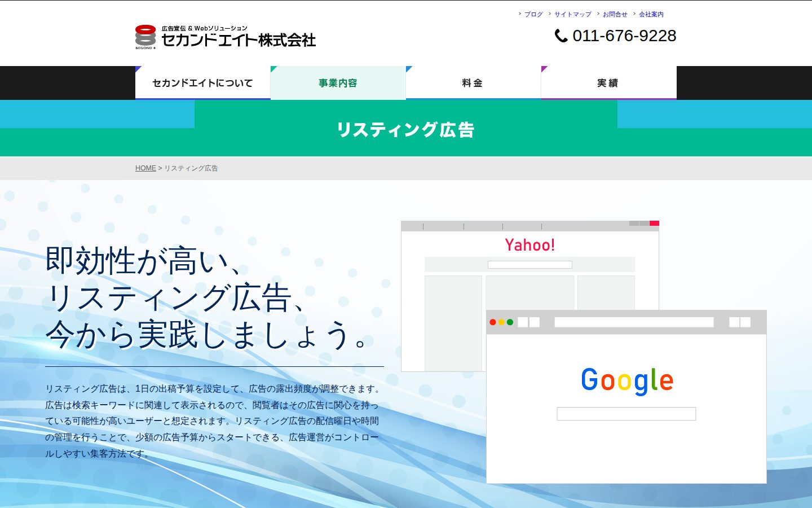This screenshot has width=812, height=508.
Task: Open the セカンドエイトについて menu tab
Action: [x=203, y=83]
